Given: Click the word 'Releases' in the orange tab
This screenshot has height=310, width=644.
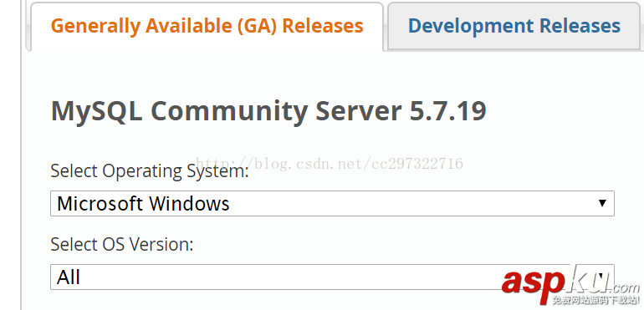Looking at the screenshot, I should click(323, 26).
